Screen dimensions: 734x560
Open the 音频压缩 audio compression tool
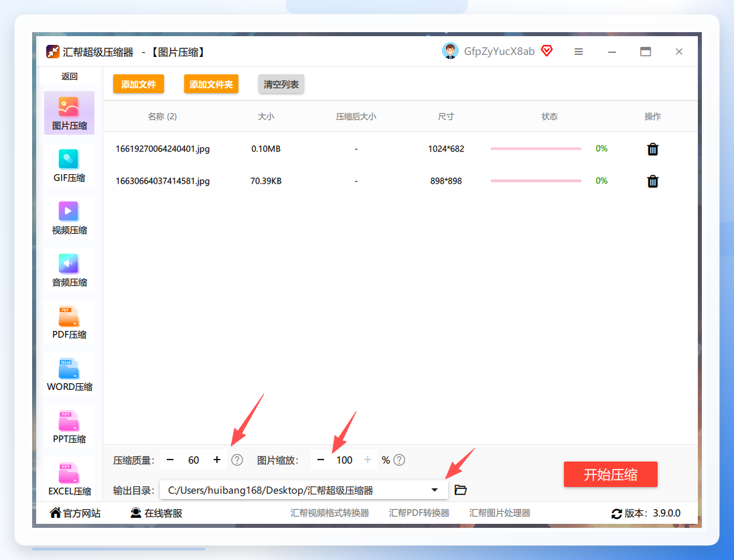69,270
